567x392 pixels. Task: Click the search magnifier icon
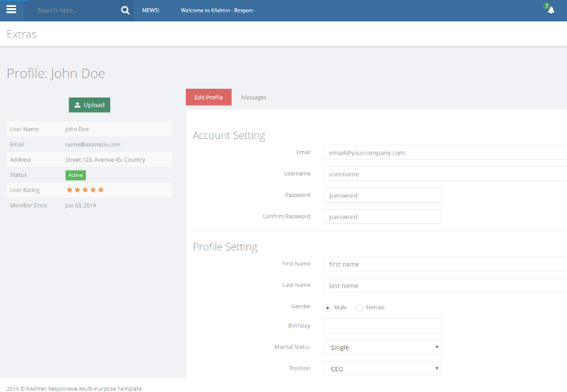[125, 11]
